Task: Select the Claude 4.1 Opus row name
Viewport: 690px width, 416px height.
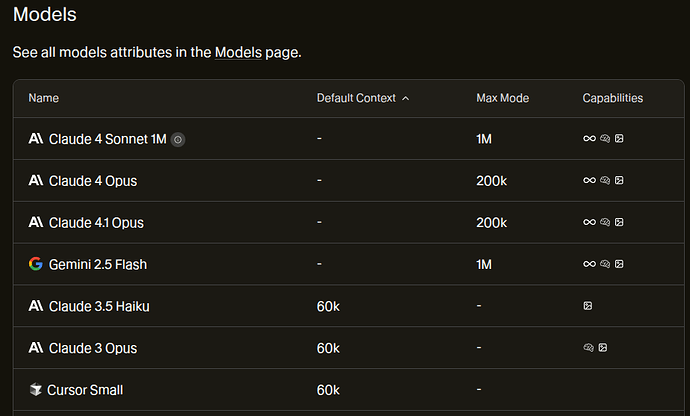Action: coord(96,223)
